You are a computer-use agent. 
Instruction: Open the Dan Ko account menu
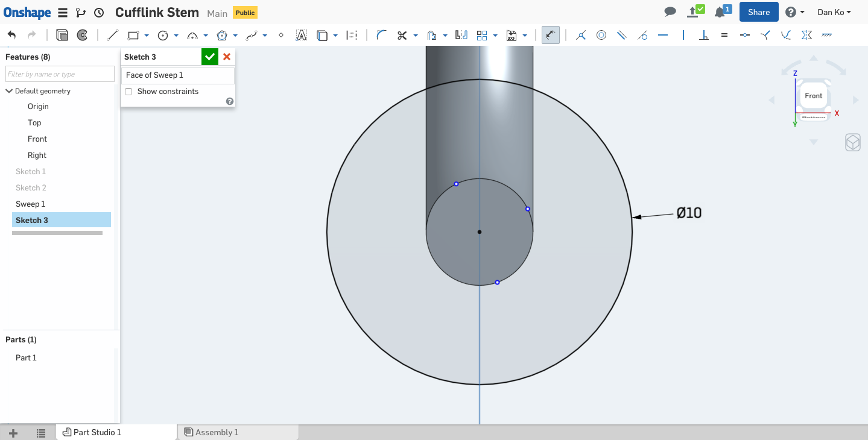click(x=834, y=12)
